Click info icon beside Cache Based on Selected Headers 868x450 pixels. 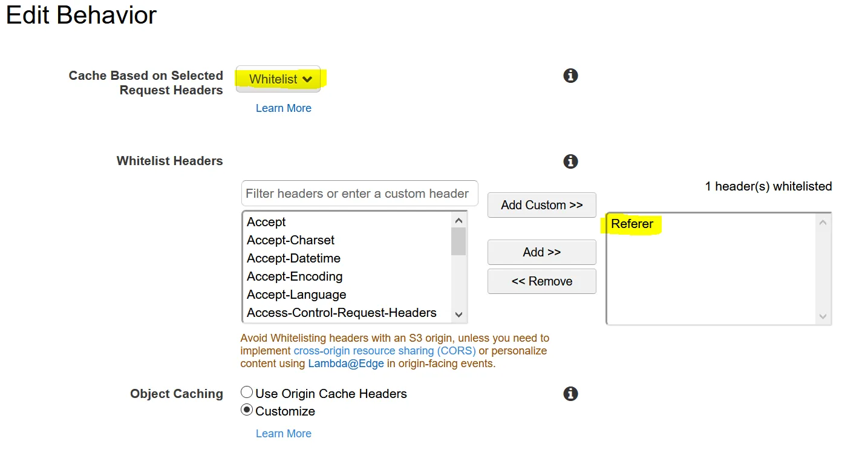[x=570, y=76]
